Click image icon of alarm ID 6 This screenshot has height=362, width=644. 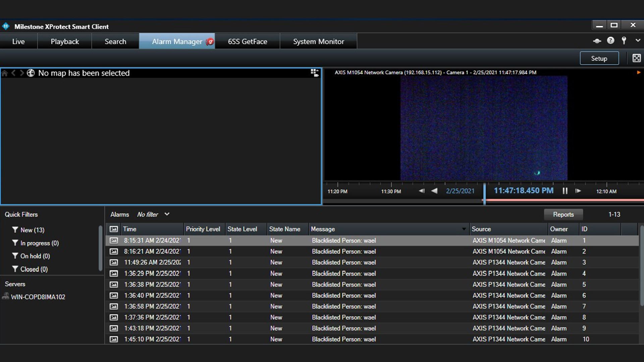[114, 296]
